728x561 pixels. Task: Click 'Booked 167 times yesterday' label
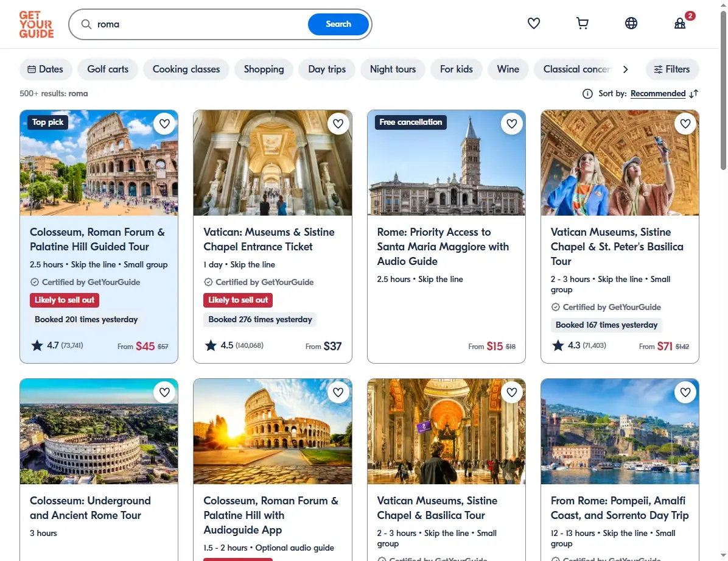tap(606, 325)
